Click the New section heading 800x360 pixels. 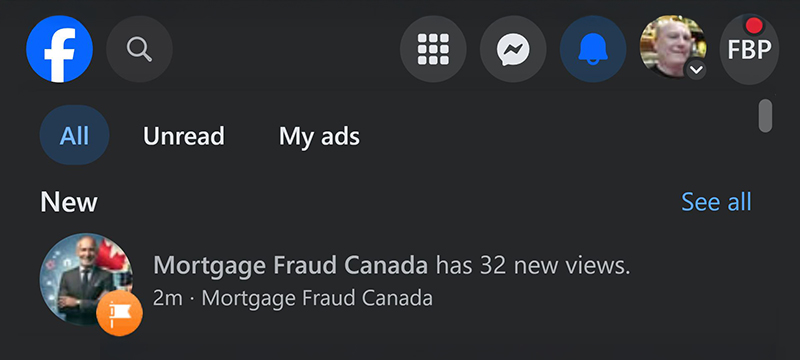click(69, 201)
